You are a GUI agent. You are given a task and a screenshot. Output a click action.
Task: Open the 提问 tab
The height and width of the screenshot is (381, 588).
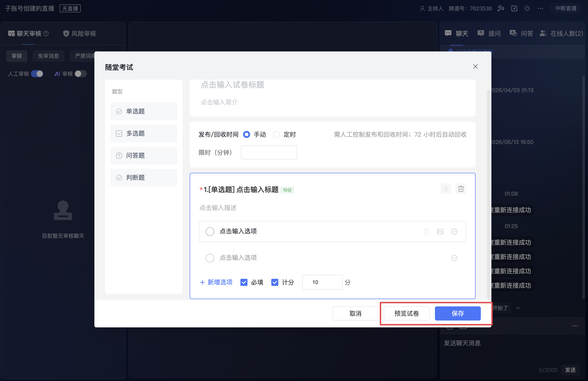click(489, 33)
